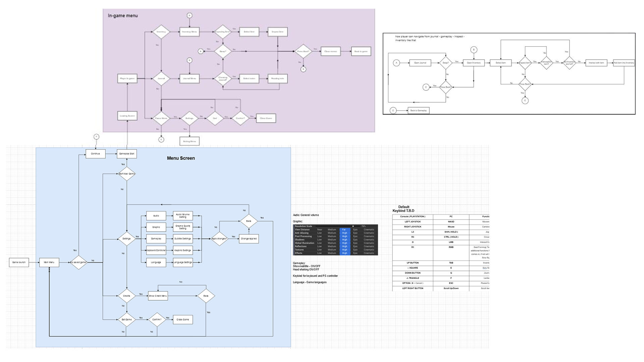Viewport: 644px width, 362px height.
Task: Select the Main Menu node
Action: click(49, 262)
